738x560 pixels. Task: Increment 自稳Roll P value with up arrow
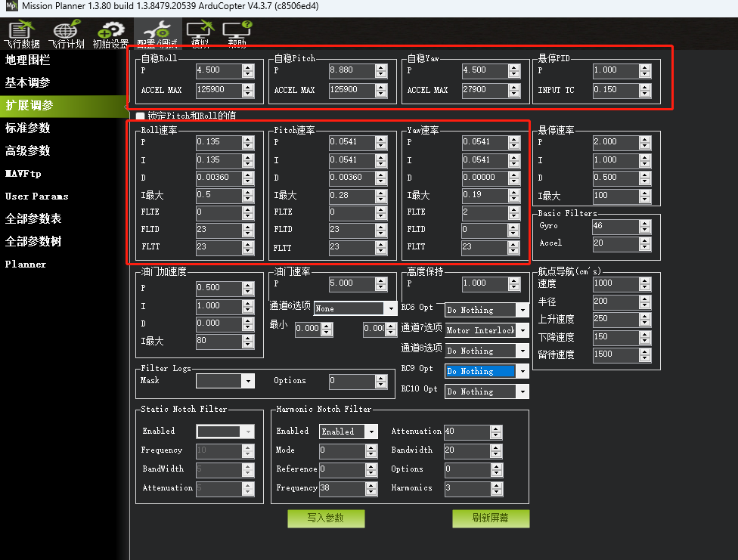coord(250,67)
